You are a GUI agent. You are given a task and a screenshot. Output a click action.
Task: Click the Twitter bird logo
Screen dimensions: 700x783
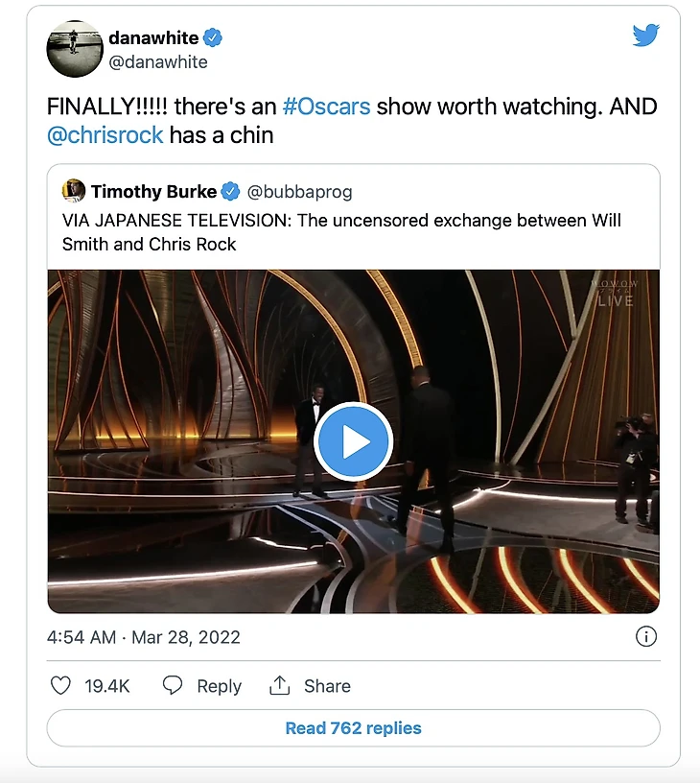pos(645,36)
